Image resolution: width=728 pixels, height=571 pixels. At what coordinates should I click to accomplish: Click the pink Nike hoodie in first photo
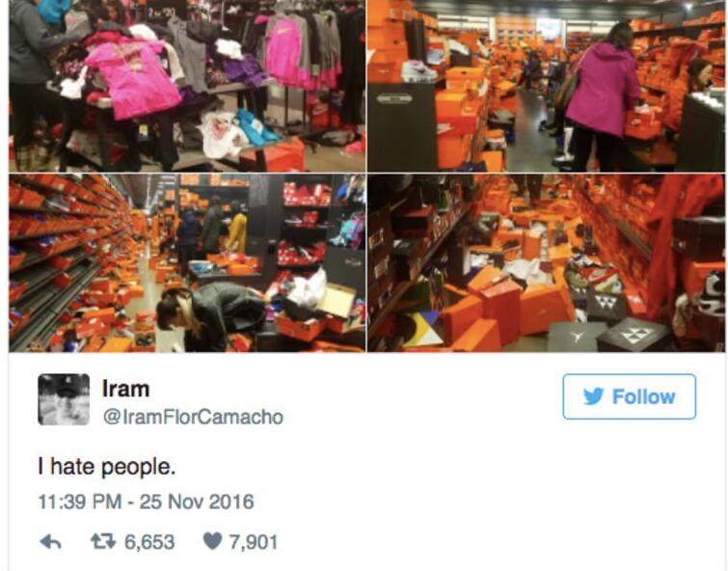(283, 50)
